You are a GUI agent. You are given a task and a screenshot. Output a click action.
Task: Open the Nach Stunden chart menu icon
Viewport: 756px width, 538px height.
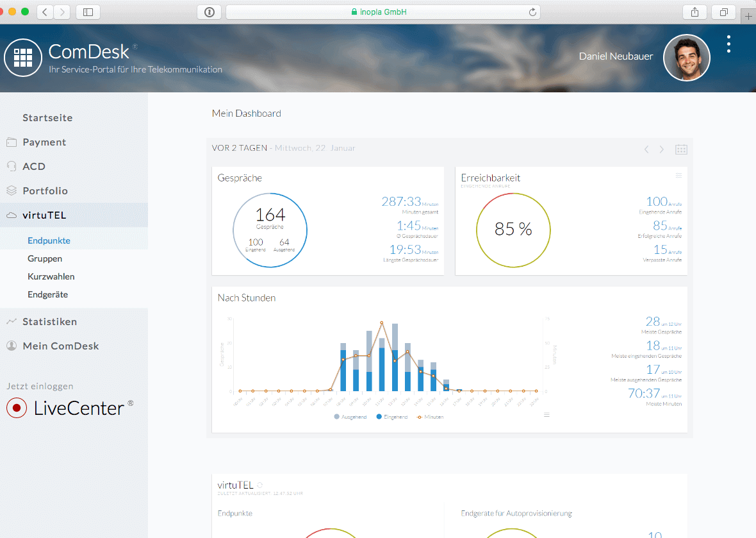click(x=546, y=414)
